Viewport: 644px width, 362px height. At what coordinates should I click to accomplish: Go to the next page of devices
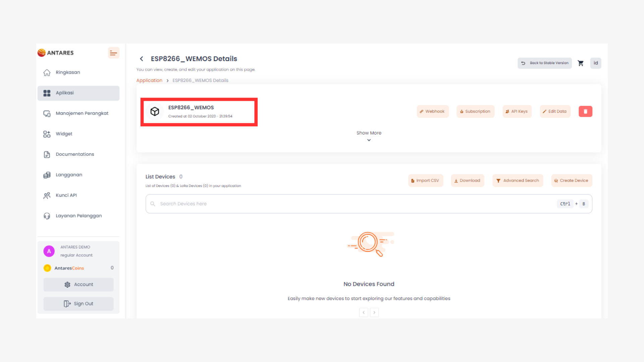click(x=374, y=312)
